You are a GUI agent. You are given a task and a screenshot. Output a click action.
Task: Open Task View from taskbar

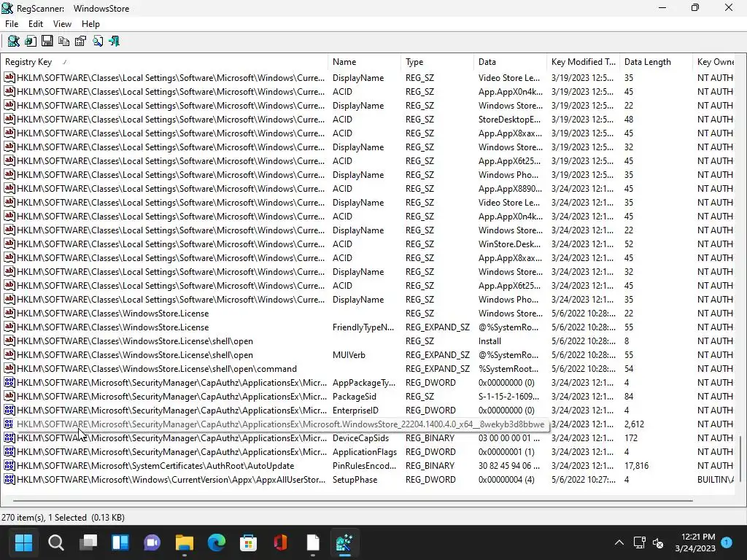point(88,542)
